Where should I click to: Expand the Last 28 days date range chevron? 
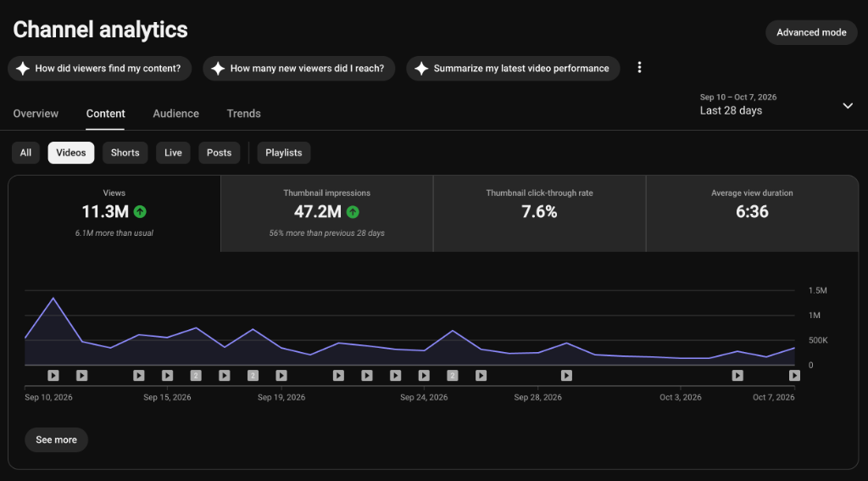coord(848,106)
